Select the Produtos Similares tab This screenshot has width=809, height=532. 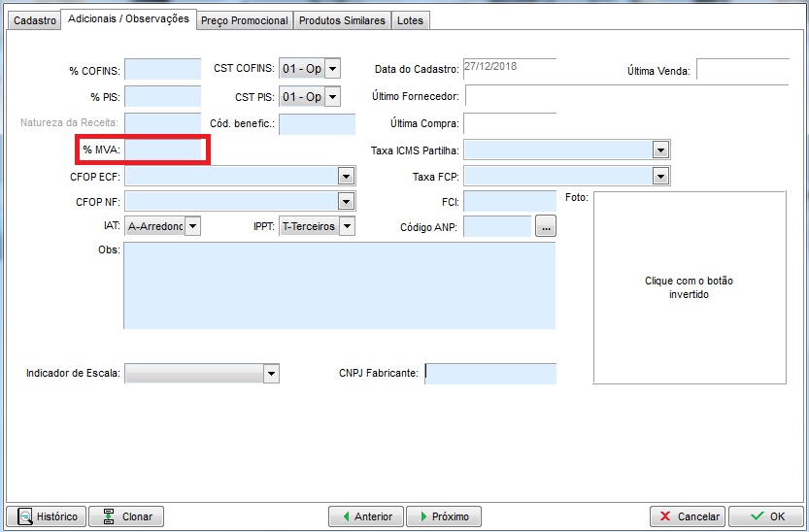click(x=342, y=20)
